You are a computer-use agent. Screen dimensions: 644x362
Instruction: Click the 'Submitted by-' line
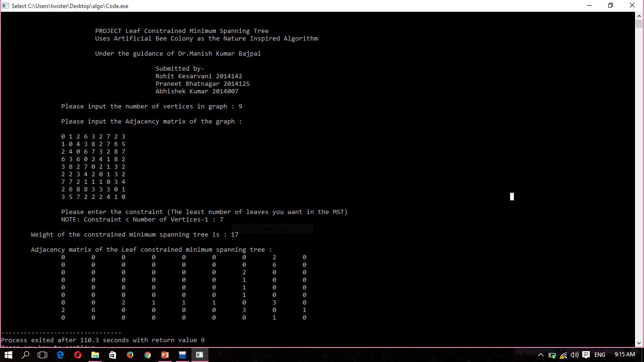(x=180, y=68)
